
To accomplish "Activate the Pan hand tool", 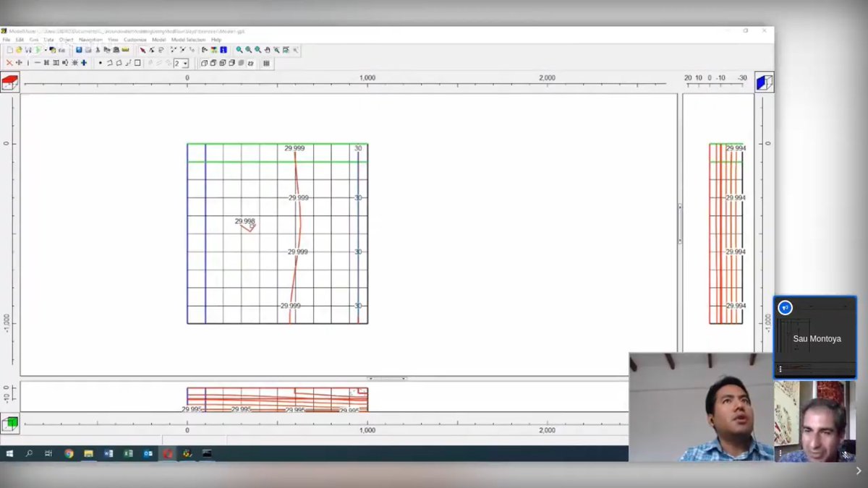I will pos(267,50).
